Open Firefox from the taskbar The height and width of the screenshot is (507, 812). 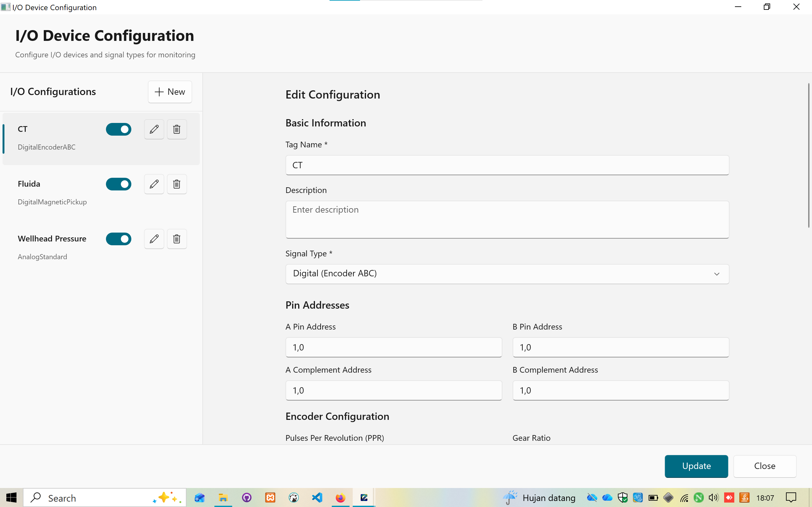click(340, 497)
